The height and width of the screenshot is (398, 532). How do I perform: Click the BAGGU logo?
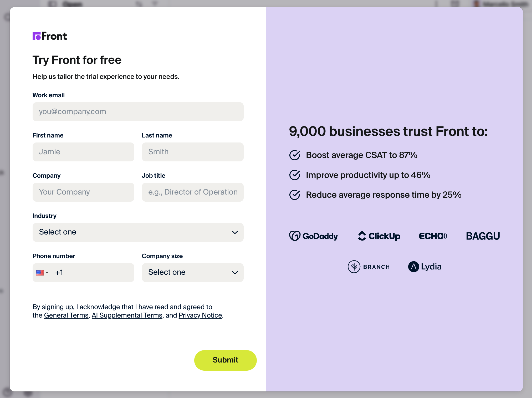[483, 236]
